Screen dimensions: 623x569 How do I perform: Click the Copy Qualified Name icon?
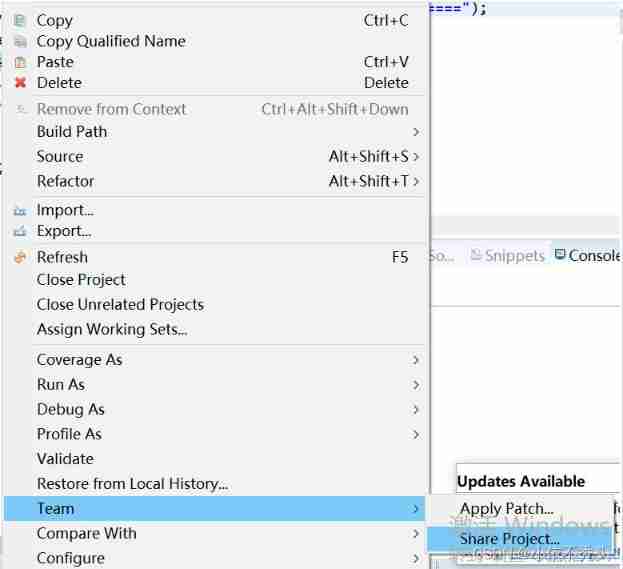coord(20,41)
